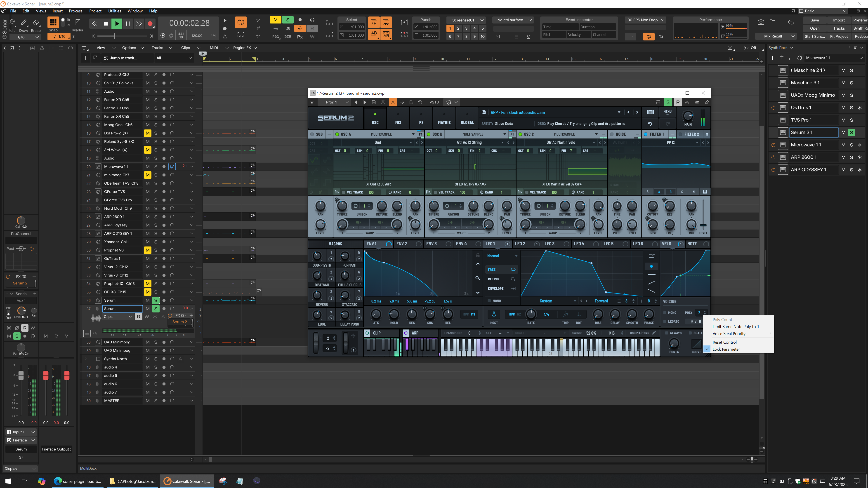Click the Serum 2 undo arrow icon
Image resolution: width=868 pixels, height=488 pixels.
click(650, 124)
